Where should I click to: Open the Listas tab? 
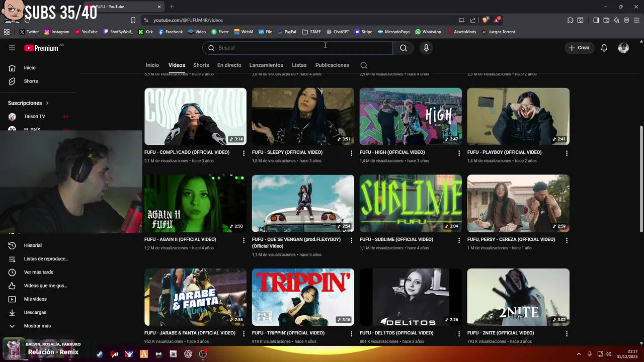pos(299,65)
